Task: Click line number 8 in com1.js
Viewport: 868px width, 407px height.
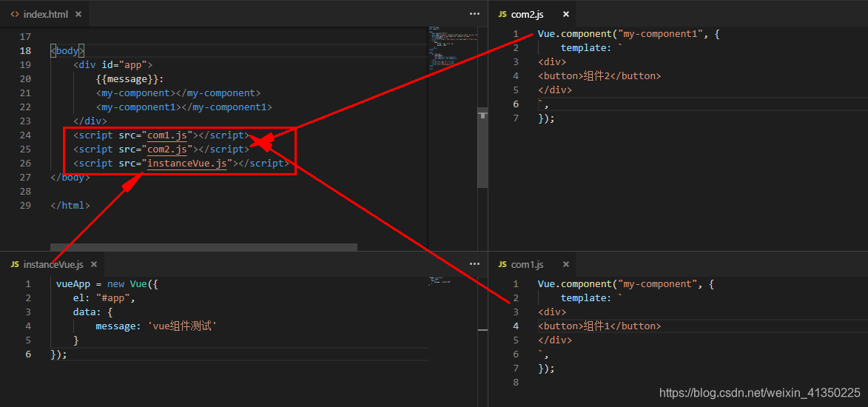Action: [x=515, y=382]
